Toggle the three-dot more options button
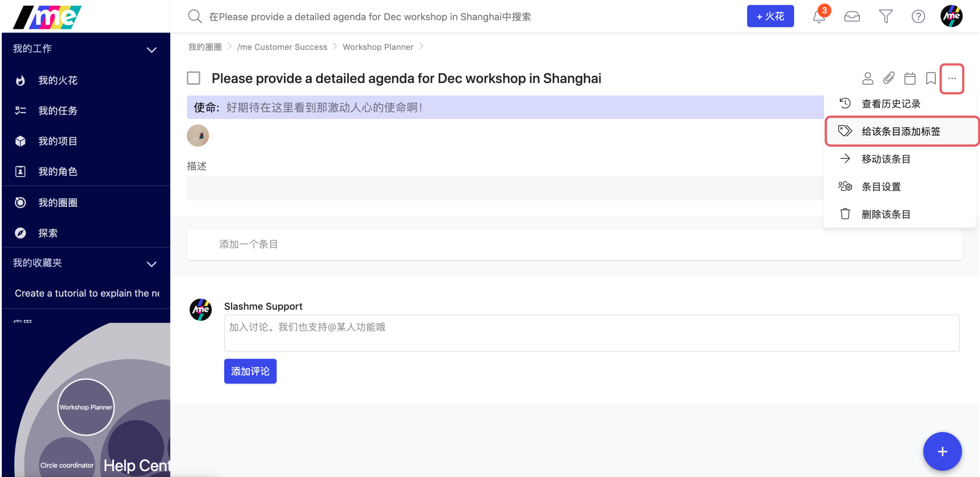 click(952, 78)
